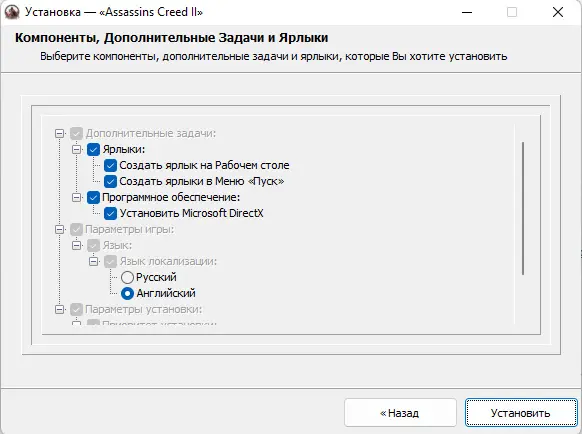Click the «Назад button
582x434 pixels.
click(x=400, y=413)
